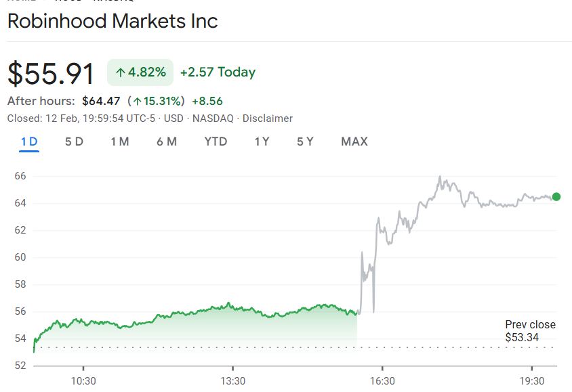Click the +2.57 Today change text
Screen dimensions: 572x392
[218, 72]
